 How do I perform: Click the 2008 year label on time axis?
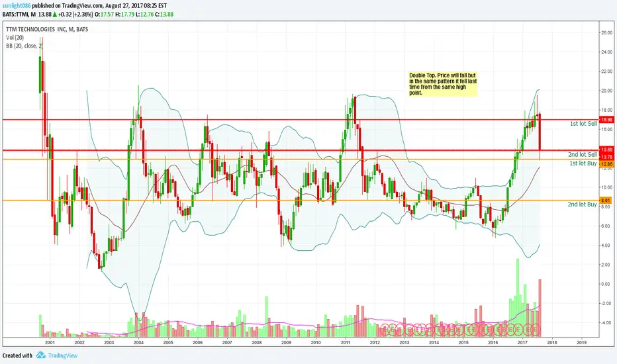(257, 342)
